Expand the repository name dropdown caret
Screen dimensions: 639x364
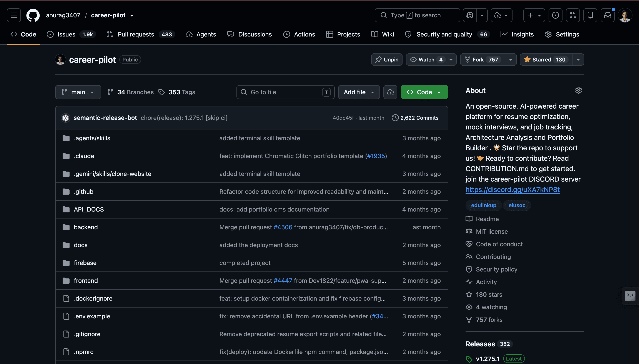tap(132, 15)
